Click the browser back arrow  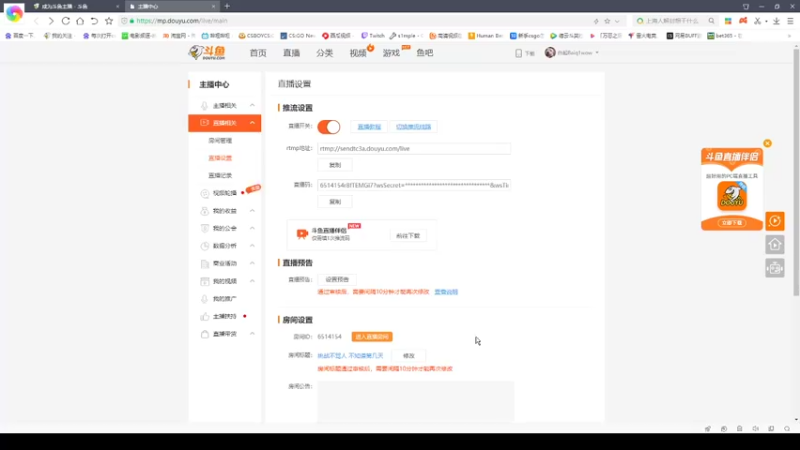click(36, 21)
